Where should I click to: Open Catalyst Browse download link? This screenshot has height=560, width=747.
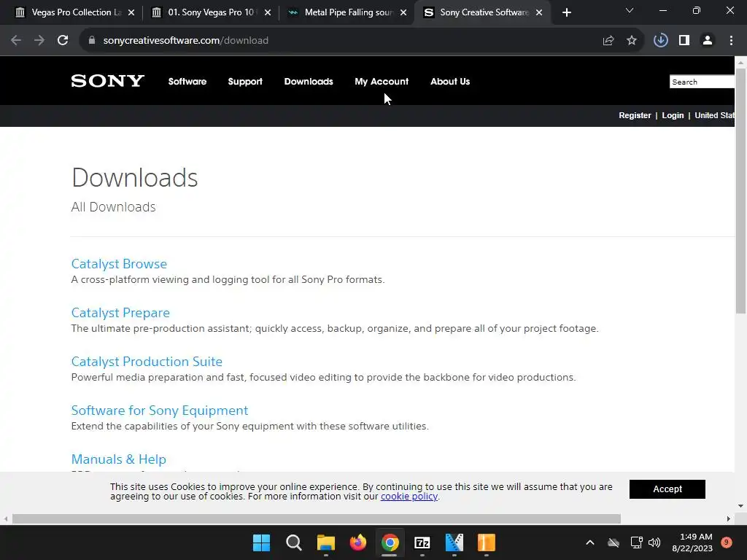[x=119, y=264]
